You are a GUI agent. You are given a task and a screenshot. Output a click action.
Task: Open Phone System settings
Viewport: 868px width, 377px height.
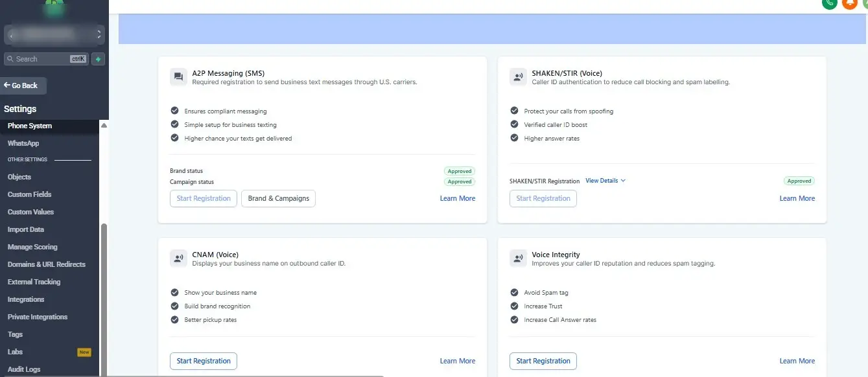(30, 126)
